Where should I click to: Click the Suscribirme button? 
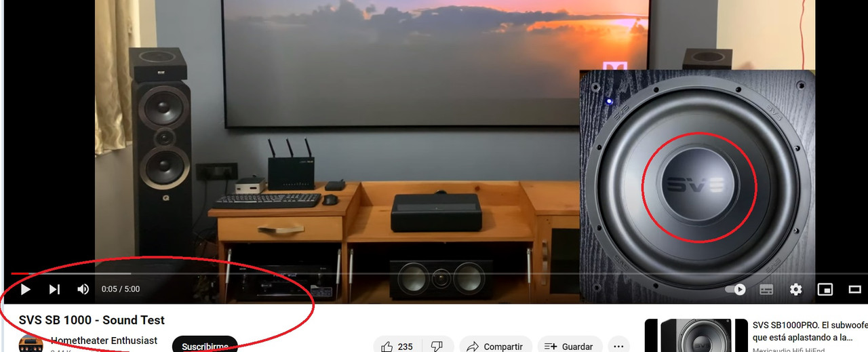(205, 346)
